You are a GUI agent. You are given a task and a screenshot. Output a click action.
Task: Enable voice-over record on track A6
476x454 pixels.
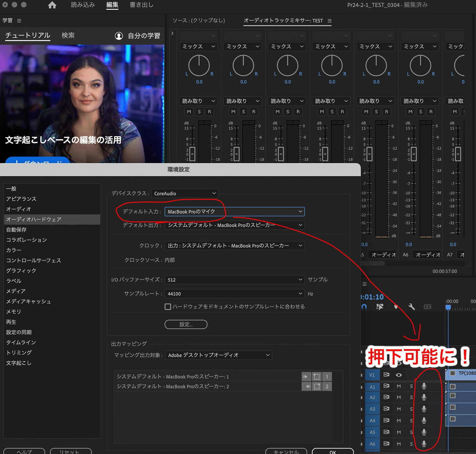click(x=424, y=444)
